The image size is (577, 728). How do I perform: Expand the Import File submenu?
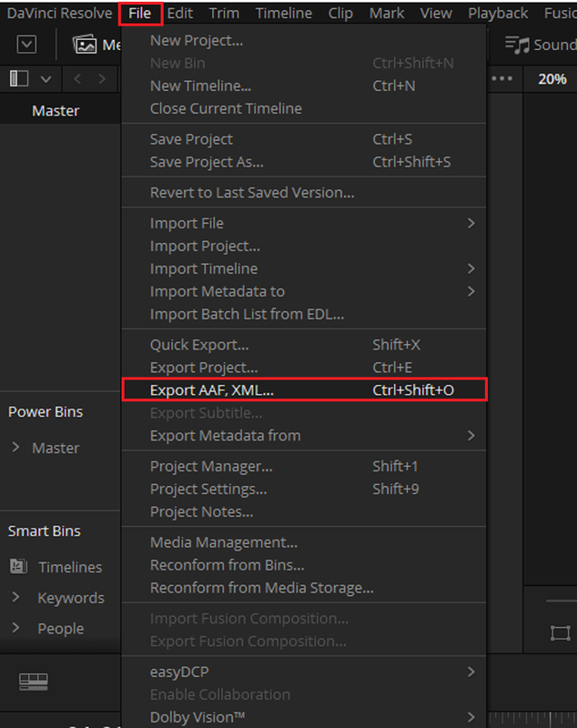pyautogui.click(x=304, y=223)
